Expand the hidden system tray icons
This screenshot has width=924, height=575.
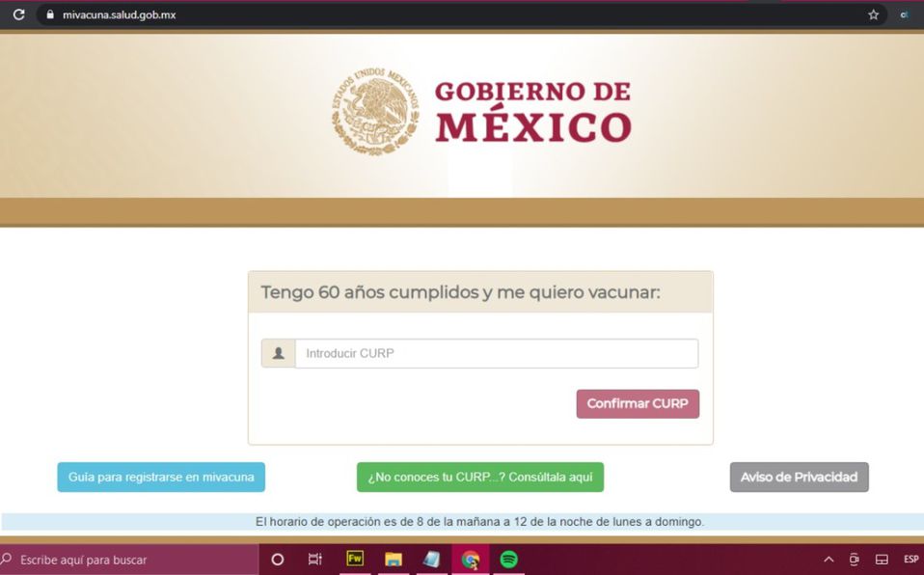pyautogui.click(x=828, y=560)
